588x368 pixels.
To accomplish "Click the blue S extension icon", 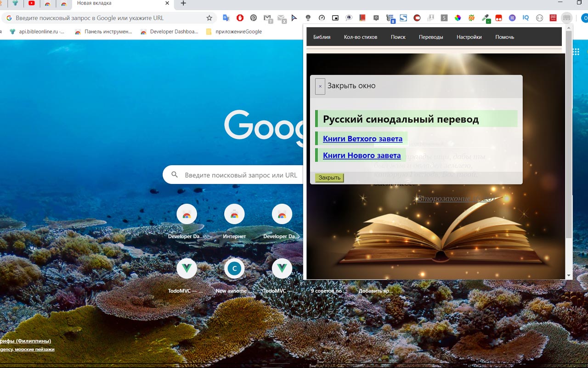I will 403,18.
